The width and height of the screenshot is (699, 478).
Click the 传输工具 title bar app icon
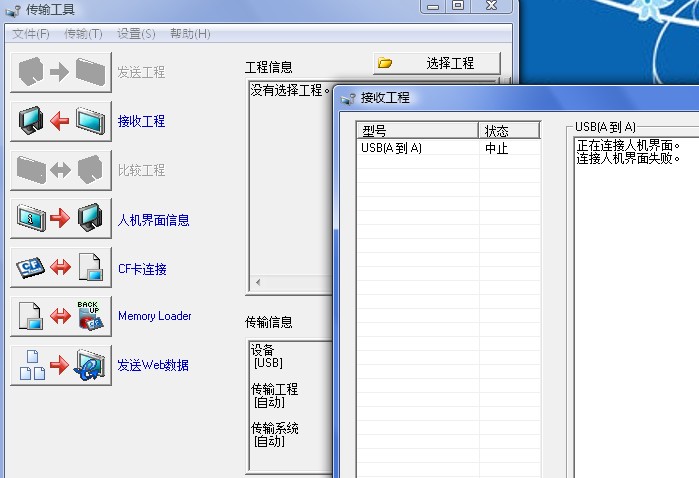[13, 11]
